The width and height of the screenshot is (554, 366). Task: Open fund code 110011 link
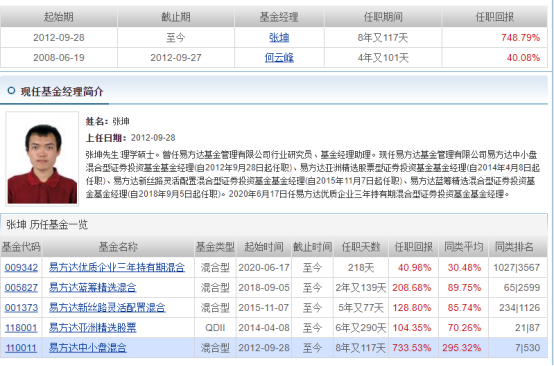point(21,348)
